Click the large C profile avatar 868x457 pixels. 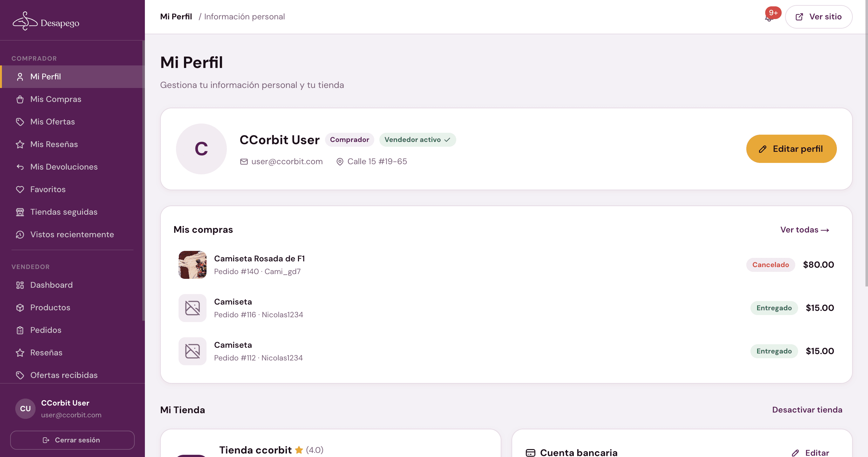point(201,149)
